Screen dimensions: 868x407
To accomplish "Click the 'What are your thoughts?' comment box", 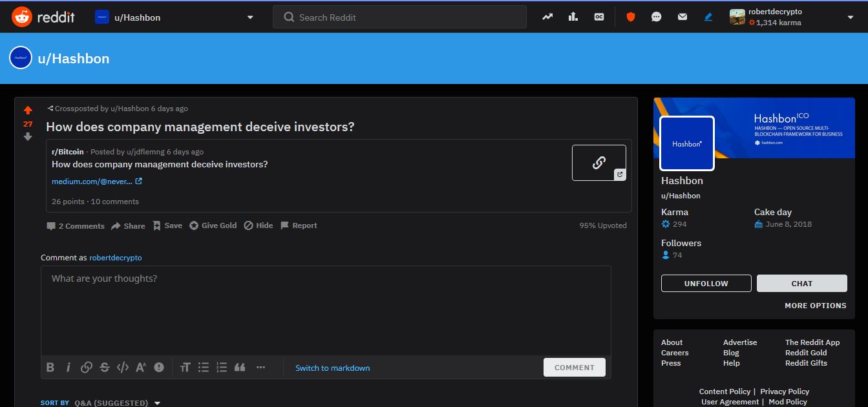I will coord(326,311).
